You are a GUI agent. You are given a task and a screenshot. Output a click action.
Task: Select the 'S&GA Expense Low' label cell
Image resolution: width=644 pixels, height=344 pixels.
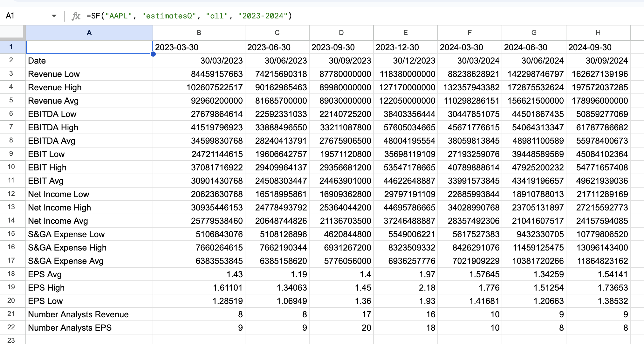pos(89,234)
